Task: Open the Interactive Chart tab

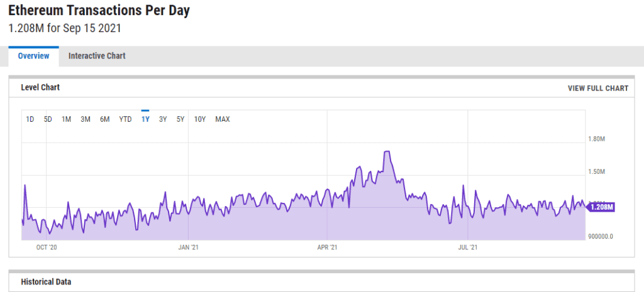Action: 97,56
